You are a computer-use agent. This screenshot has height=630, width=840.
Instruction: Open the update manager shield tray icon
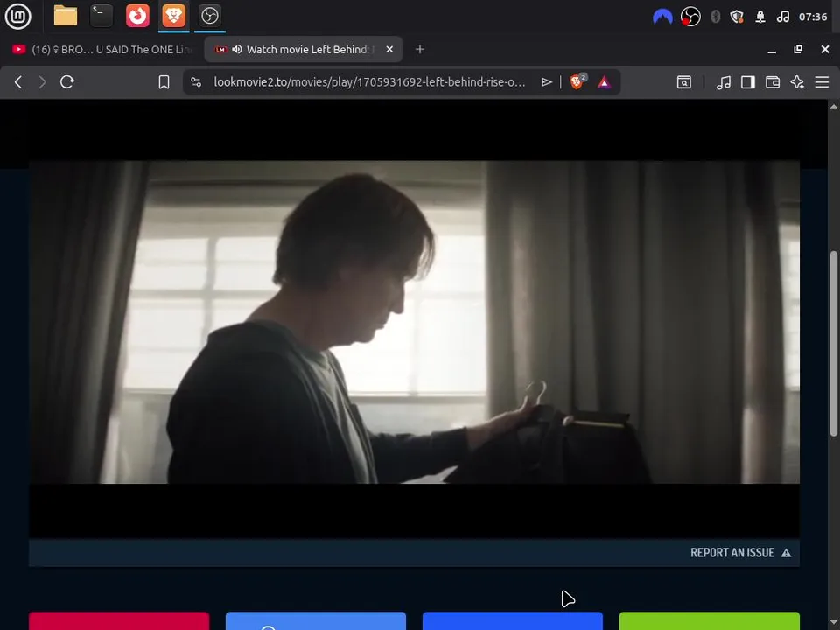pos(737,17)
